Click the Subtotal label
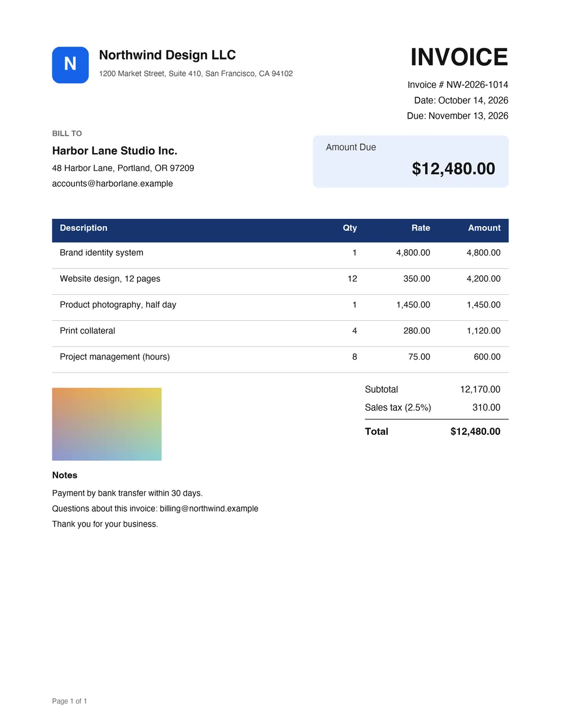 click(381, 389)
